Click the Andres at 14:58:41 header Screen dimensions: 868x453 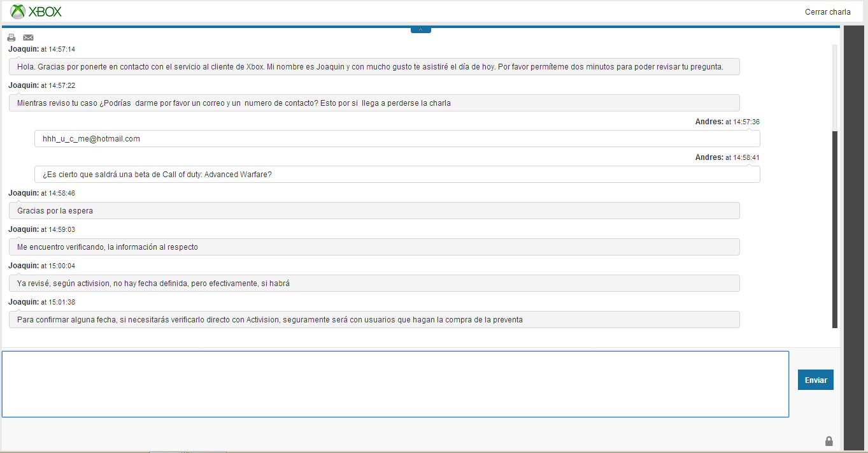click(727, 157)
